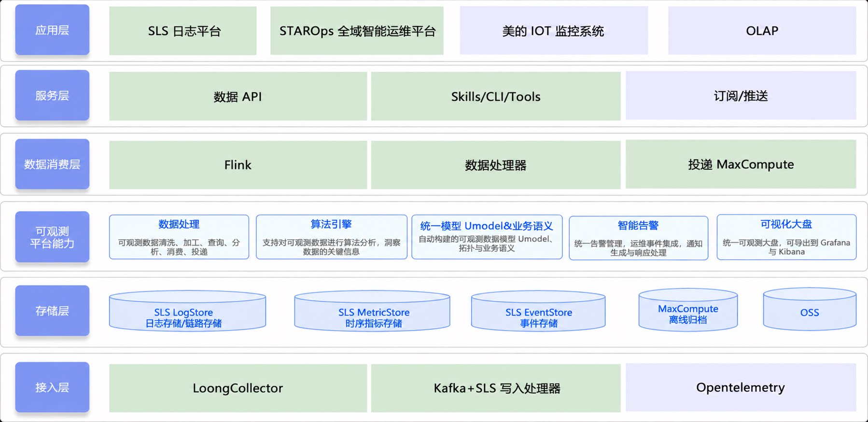
Task: Select 统一模型 Umodel&业务语义 card
Action: tap(487, 237)
